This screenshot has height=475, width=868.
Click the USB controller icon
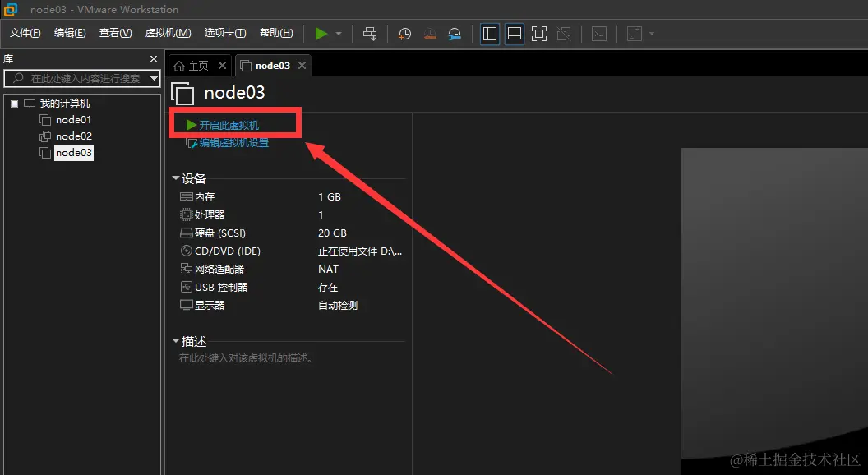[187, 287]
